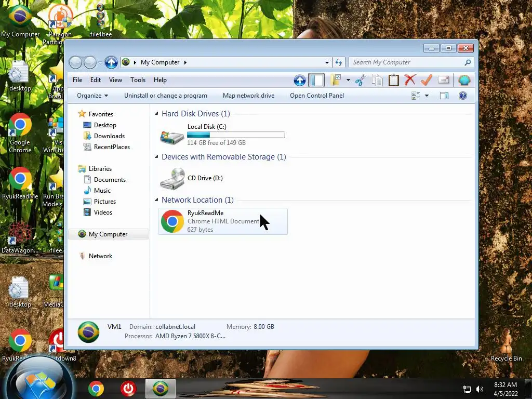Image resolution: width=532 pixels, height=399 pixels.
Task: Click the Copy pages icon
Action: click(x=377, y=81)
